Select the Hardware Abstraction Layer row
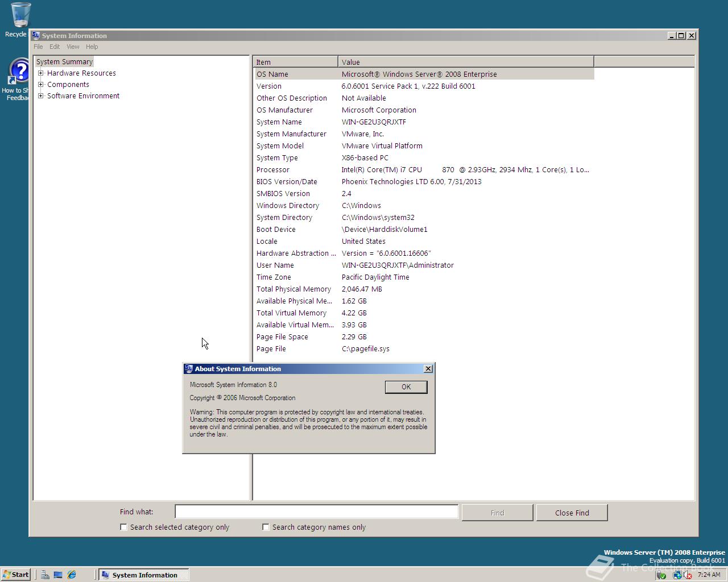 point(424,253)
